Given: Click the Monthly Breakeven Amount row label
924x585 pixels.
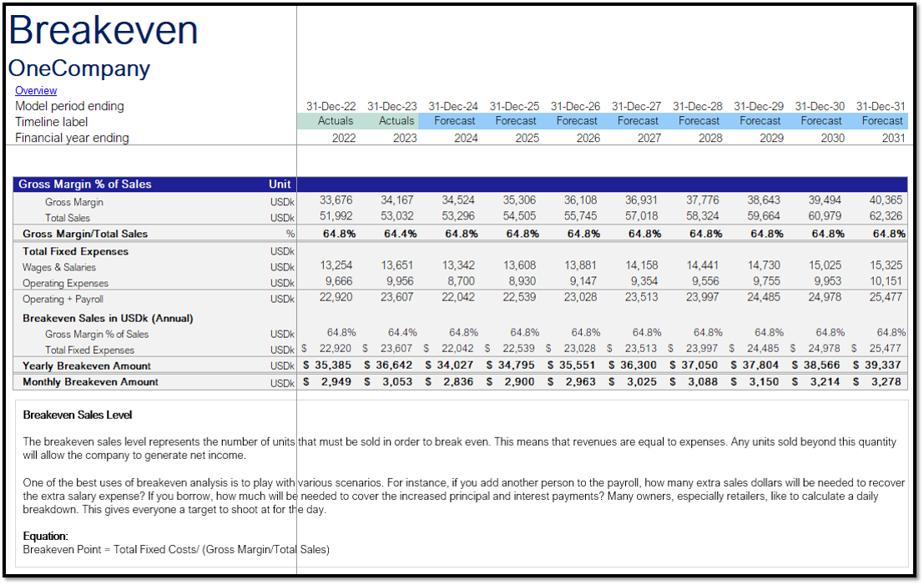Looking at the screenshot, I should 90,382.
